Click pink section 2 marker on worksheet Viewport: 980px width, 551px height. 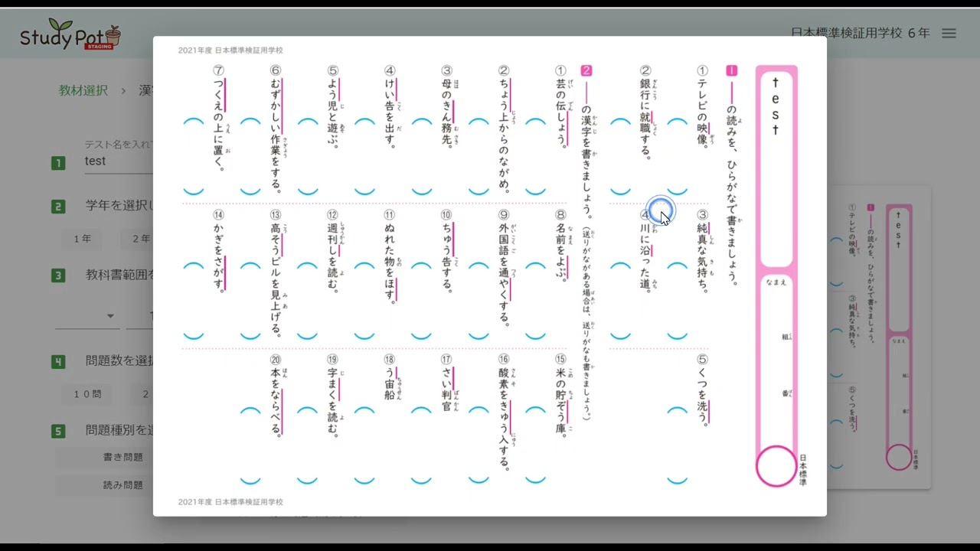point(586,70)
